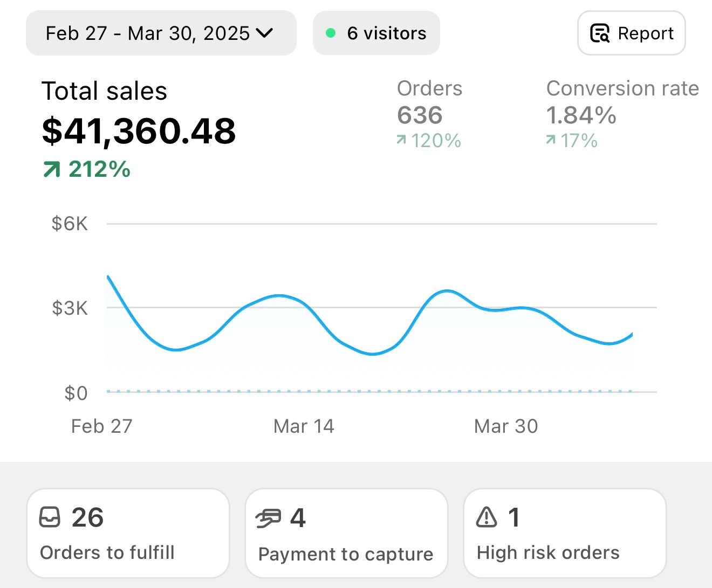Open the date range dropdown
712x588 pixels.
161,33
